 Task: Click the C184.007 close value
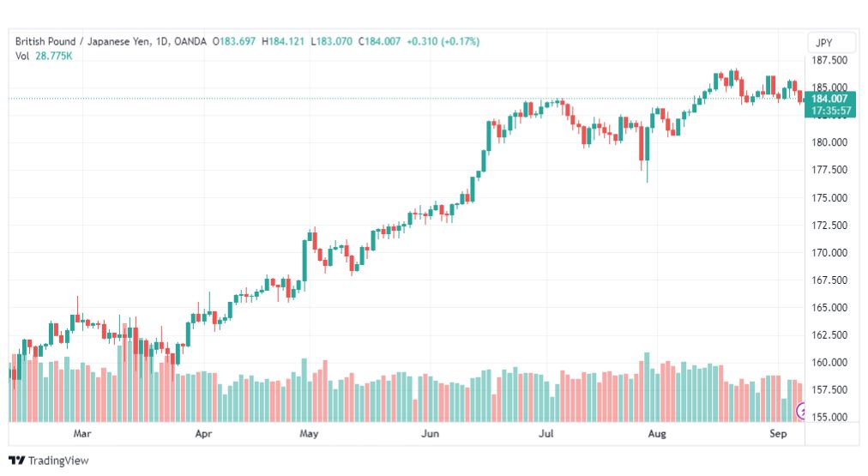pos(379,41)
